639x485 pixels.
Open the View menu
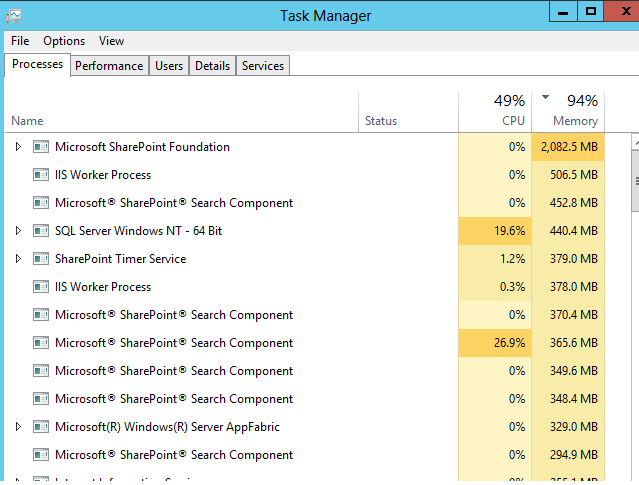click(x=112, y=41)
